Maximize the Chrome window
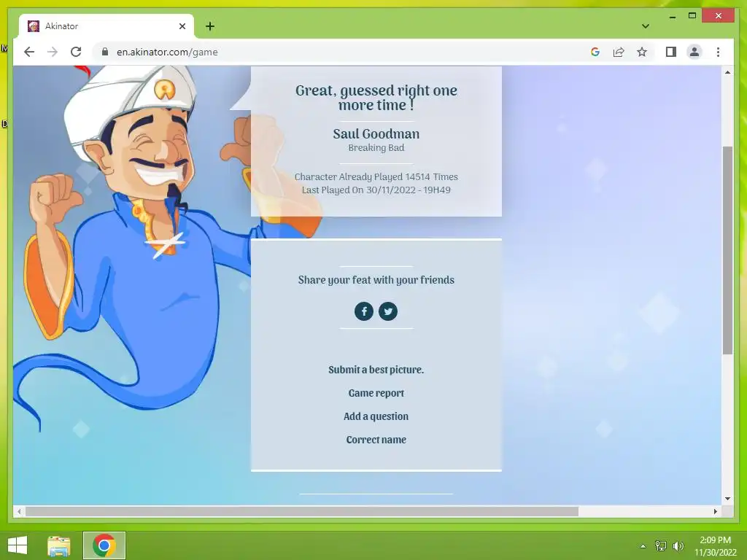 point(692,16)
